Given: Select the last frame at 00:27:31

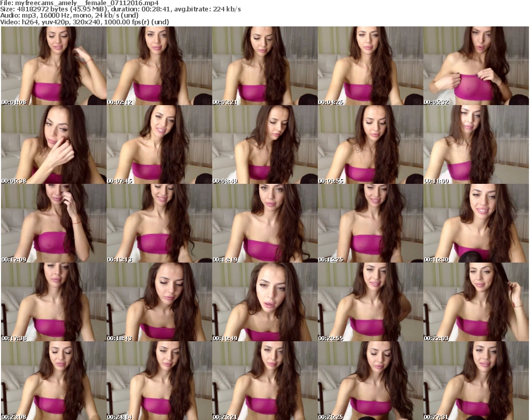Looking at the screenshot, I should (x=476, y=381).
